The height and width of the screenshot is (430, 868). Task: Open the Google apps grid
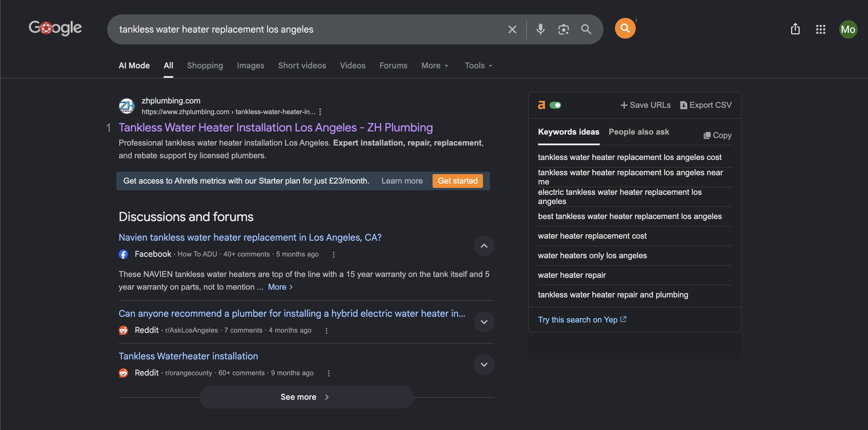point(820,29)
